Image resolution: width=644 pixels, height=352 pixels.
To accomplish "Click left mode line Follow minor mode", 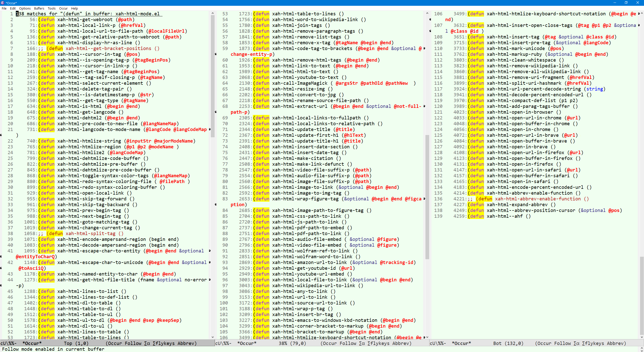I will click(x=133, y=343).
